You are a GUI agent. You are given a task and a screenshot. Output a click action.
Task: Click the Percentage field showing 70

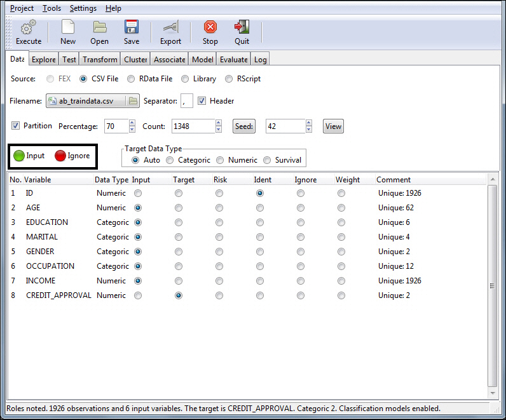coord(116,126)
